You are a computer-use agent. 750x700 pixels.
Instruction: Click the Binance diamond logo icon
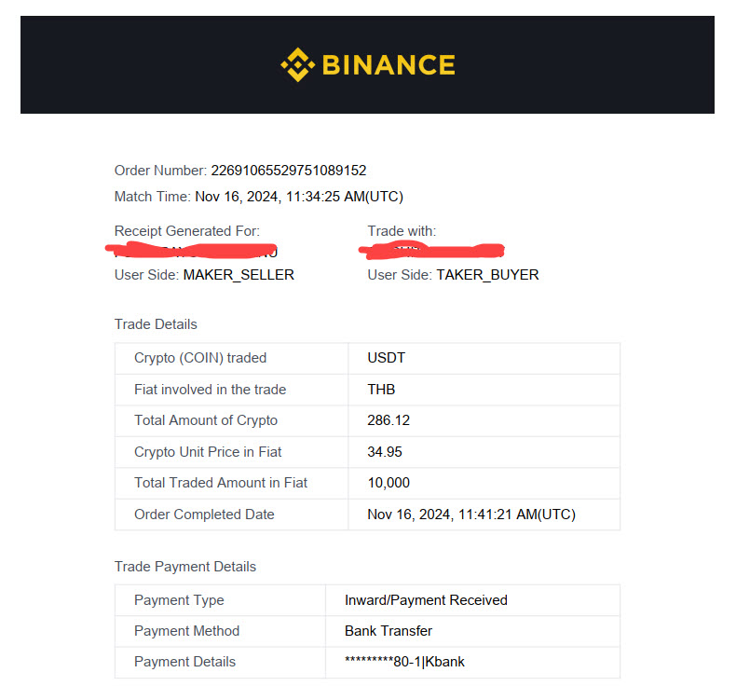tap(297, 64)
